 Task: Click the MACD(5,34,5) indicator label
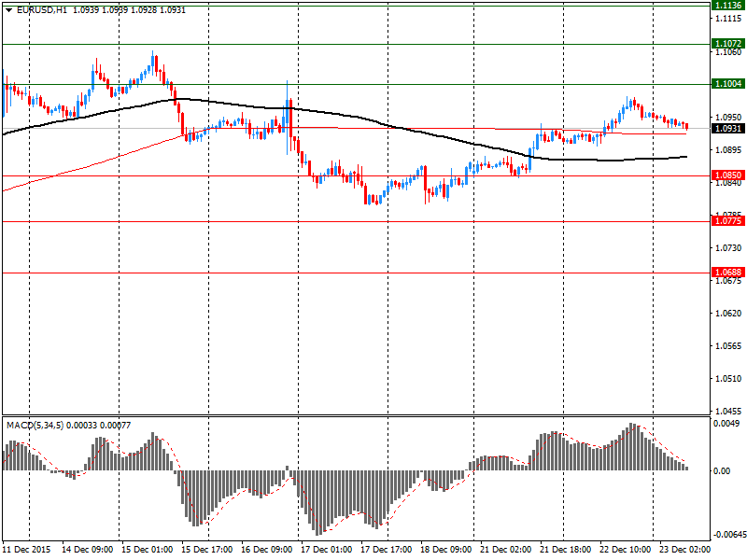(35, 426)
